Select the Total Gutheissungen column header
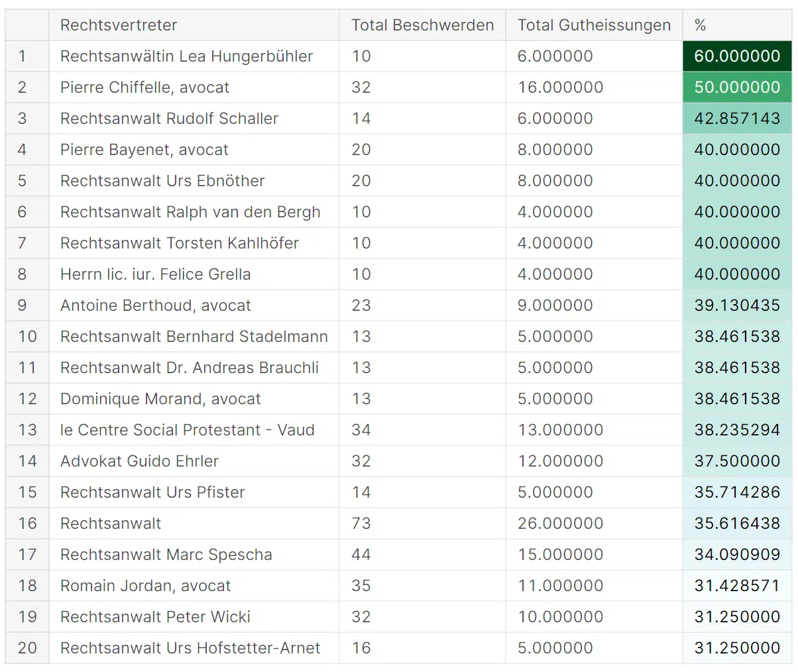The image size is (798, 672). [x=594, y=25]
